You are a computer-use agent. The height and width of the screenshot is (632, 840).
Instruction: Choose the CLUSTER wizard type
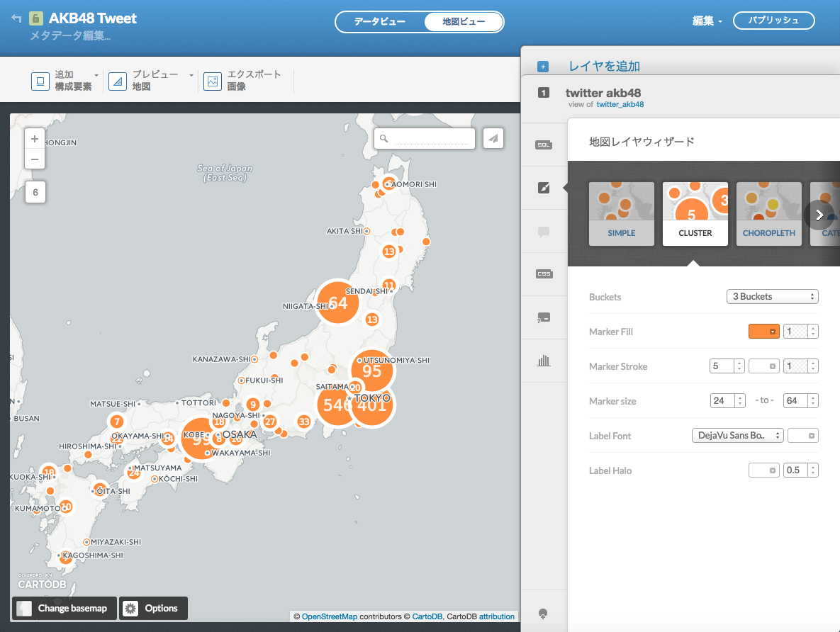tap(695, 214)
